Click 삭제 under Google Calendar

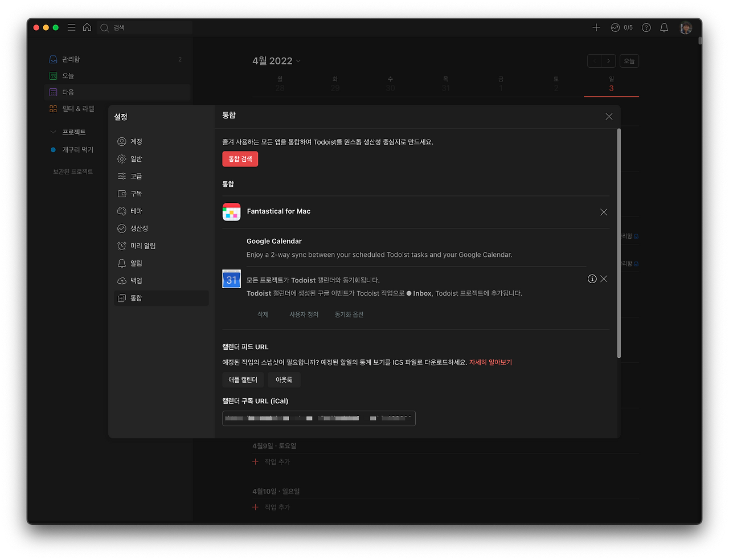pos(263,314)
